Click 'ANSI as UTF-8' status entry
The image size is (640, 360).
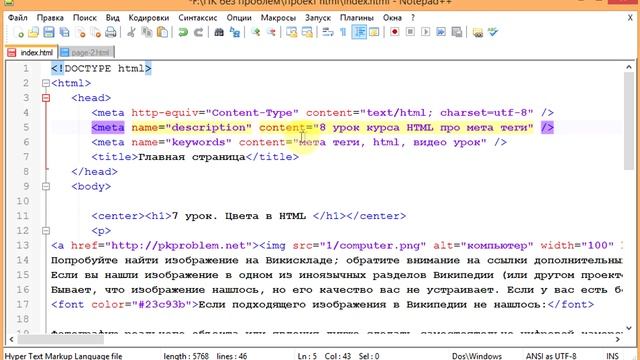click(551, 356)
